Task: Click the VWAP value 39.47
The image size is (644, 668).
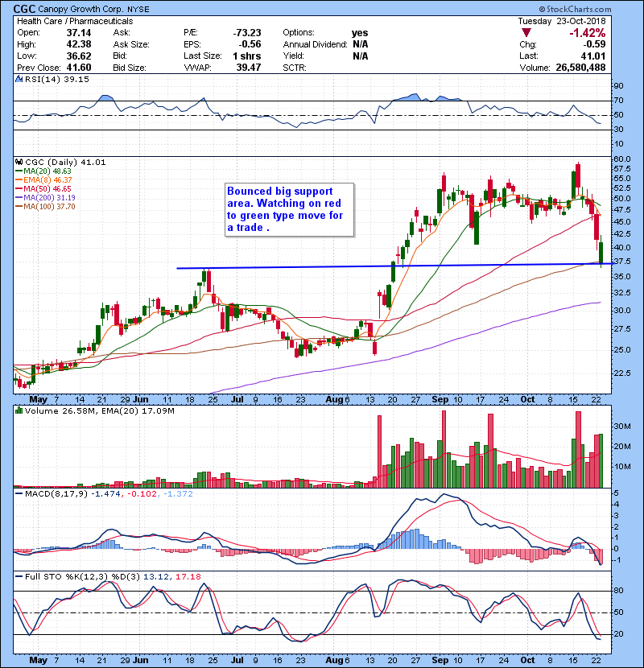Action: (x=249, y=68)
